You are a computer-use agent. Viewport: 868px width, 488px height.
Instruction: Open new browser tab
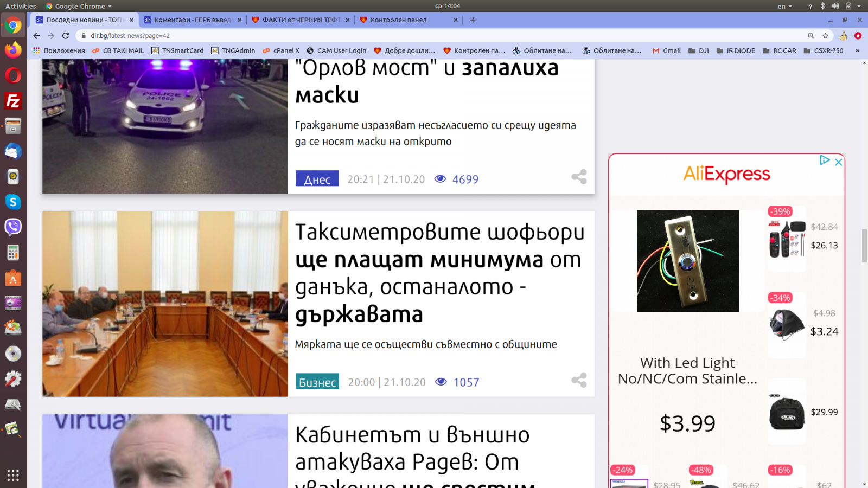coord(473,20)
